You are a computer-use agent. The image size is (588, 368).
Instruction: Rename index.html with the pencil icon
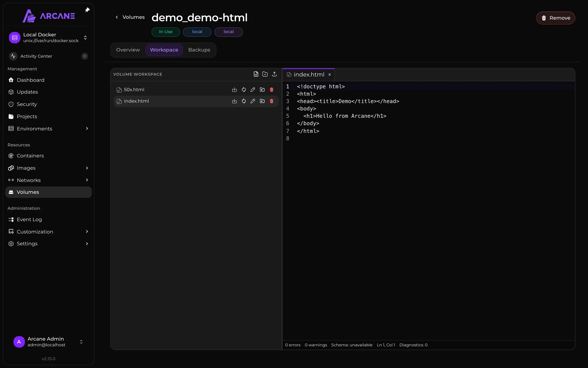tap(253, 101)
